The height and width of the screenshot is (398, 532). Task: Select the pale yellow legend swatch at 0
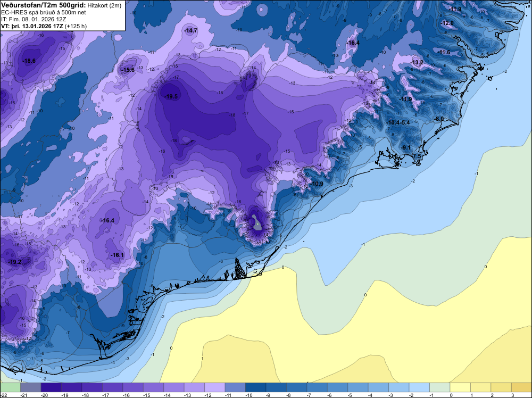point(460,387)
